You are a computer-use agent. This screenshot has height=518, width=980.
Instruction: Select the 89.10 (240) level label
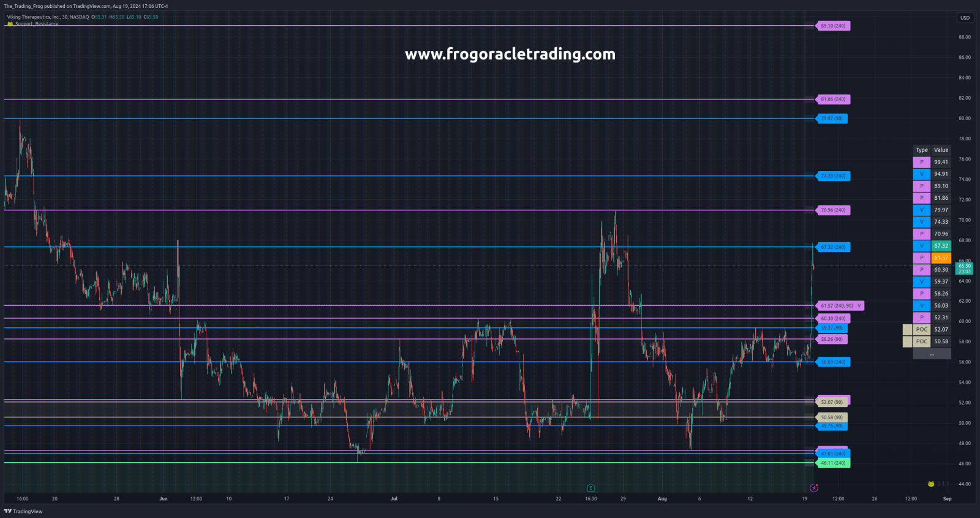(833, 26)
